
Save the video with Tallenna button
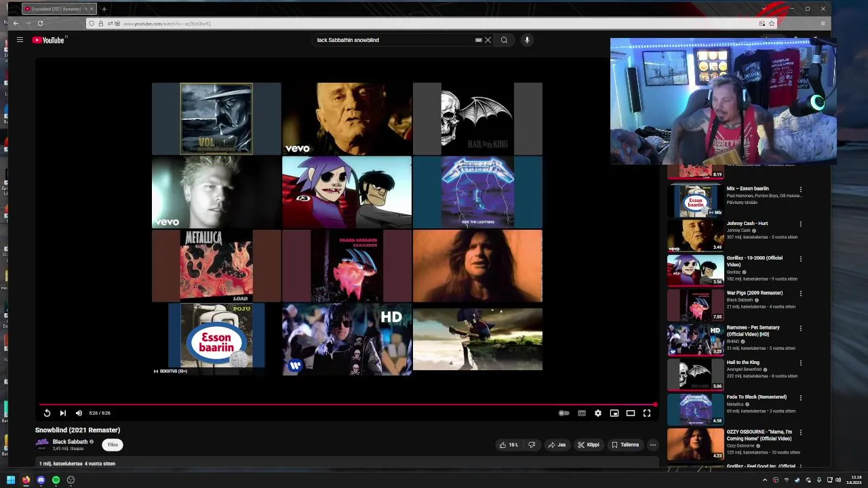point(625,445)
